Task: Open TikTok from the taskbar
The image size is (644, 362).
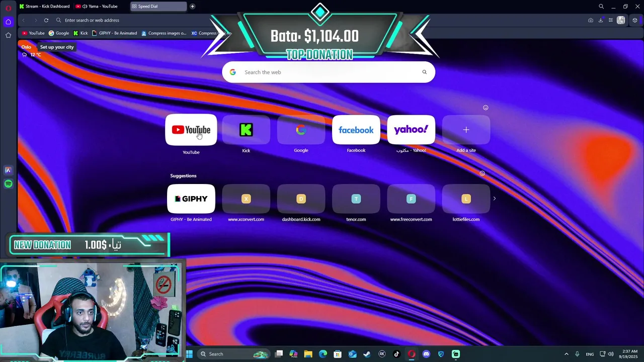Action: click(396, 354)
